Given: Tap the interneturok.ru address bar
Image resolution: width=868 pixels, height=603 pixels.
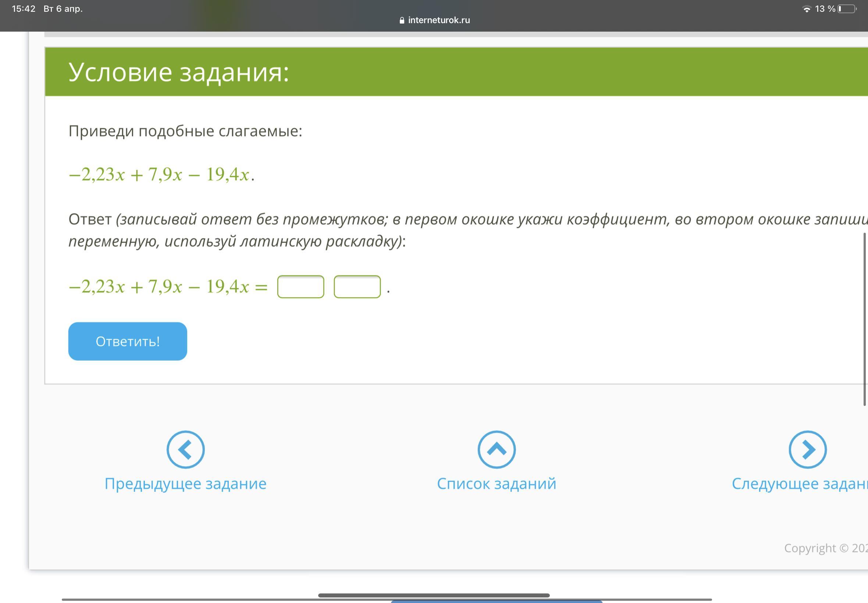Looking at the screenshot, I should click(438, 20).
